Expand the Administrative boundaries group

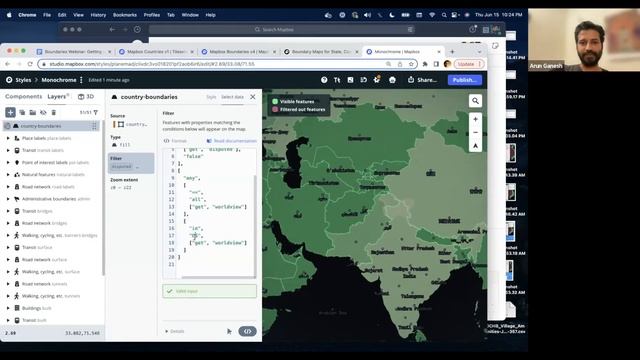click(8, 199)
